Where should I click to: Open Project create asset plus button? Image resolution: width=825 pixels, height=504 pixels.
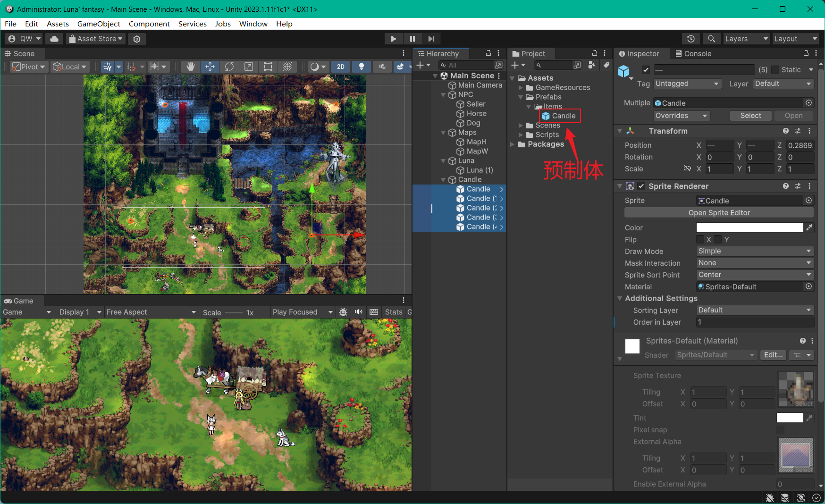pyautogui.click(x=518, y=65)
